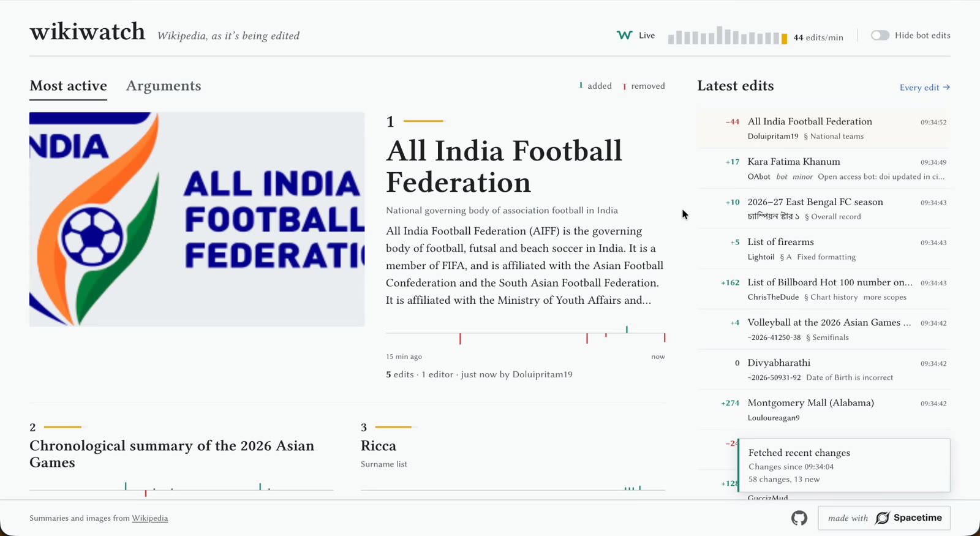The height and width of the screenshot is (536, 980).
Task: Click the more scopes label
Action: click(884, 297)
